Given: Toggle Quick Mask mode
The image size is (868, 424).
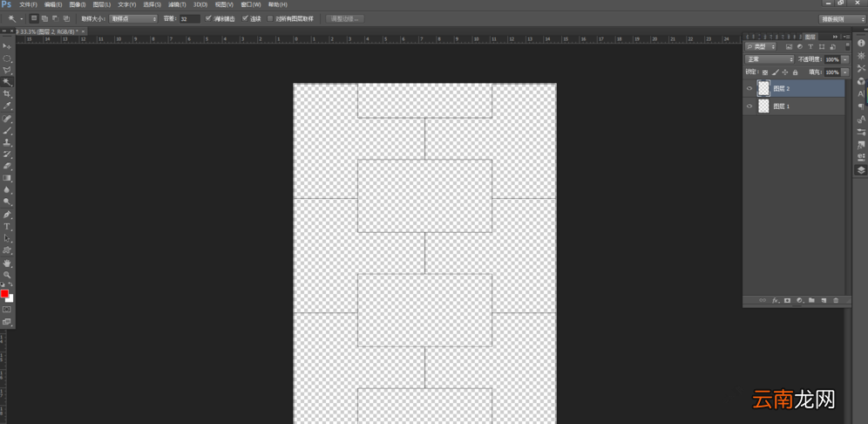Looking at the screenshot, I should click(7, 309).
